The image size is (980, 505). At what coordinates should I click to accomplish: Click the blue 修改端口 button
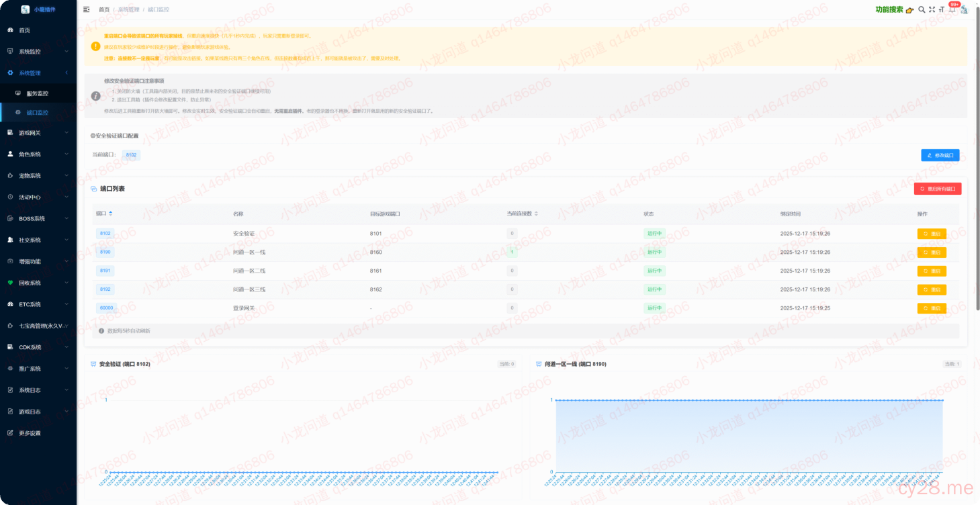point(940,155)
